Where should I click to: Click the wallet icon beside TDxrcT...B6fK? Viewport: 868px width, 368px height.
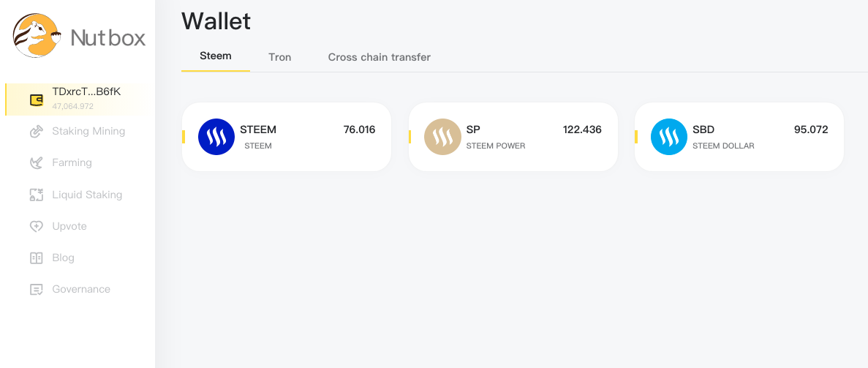(x=37, y=99)
